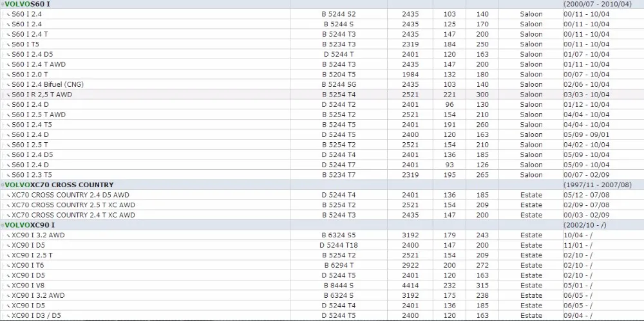
Task: Select XC70 CROSS COUNTRY 2.5 T XC AWD
Action: point(322,205)
